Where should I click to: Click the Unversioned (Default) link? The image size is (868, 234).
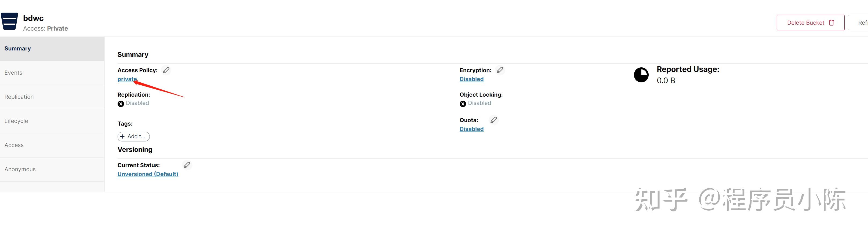click(x=148, y=174)
